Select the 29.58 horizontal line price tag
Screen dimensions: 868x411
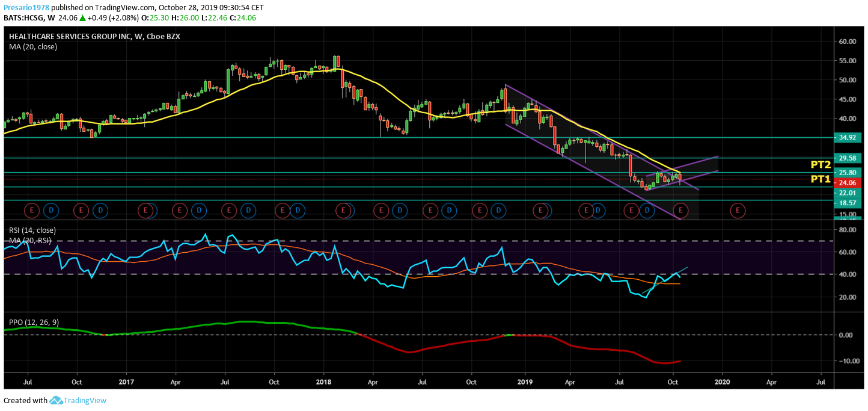847,158
